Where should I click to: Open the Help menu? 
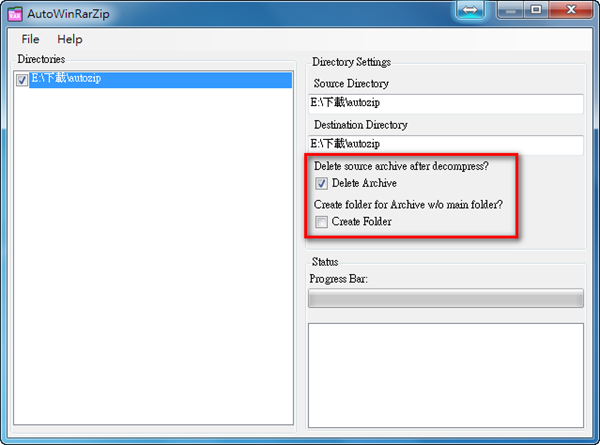[70, 39]
